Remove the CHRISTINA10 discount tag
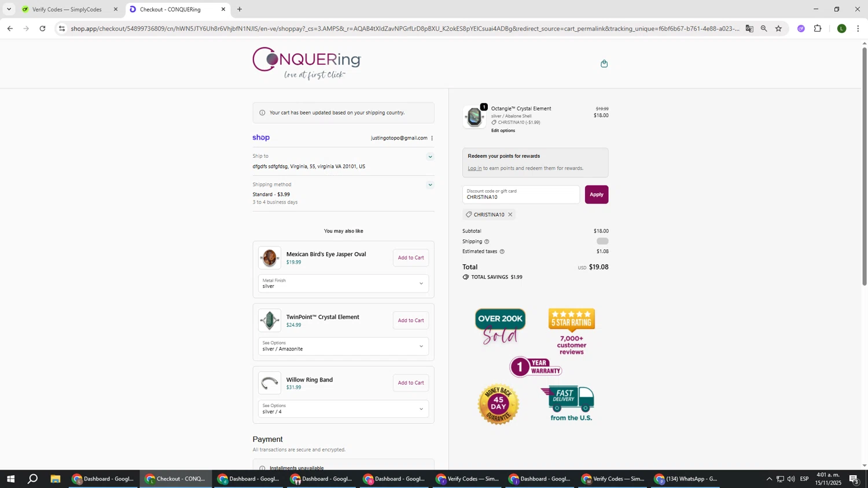 pos(510,215)
